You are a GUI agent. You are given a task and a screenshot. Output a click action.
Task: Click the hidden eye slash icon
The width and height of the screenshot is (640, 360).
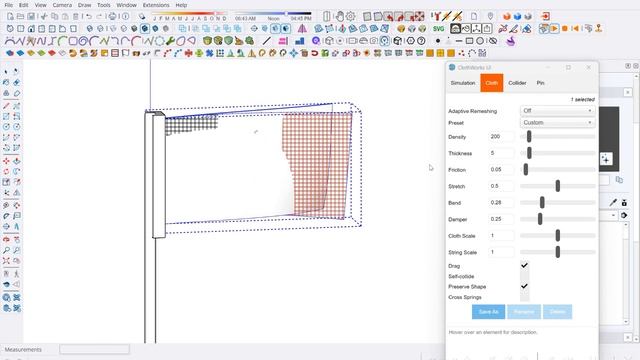point(493,41)
